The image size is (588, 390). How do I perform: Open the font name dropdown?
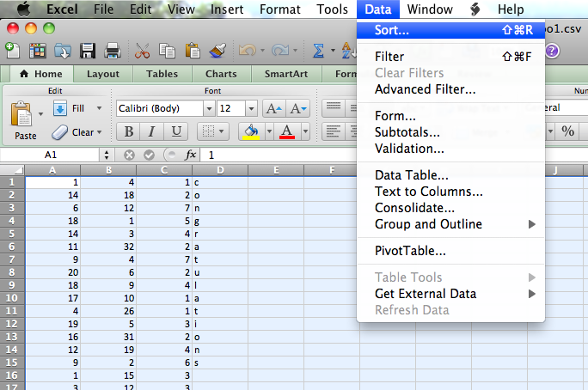click(209, 108)
